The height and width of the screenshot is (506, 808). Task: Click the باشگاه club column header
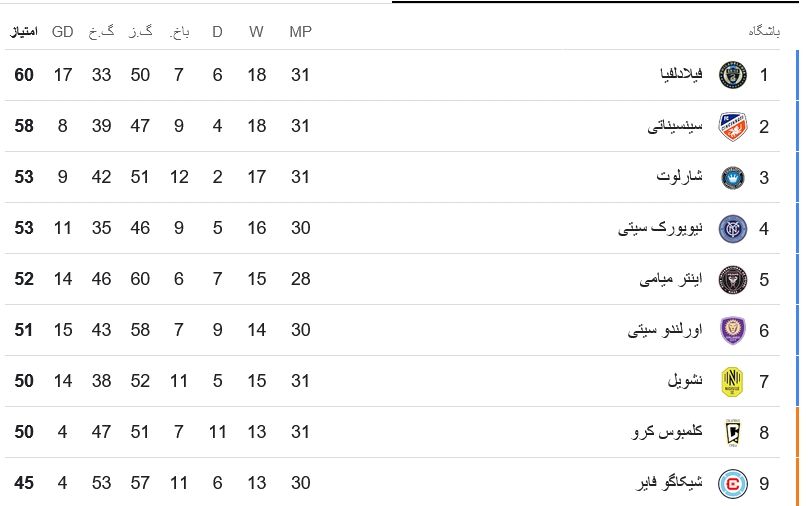pos(764,32)
